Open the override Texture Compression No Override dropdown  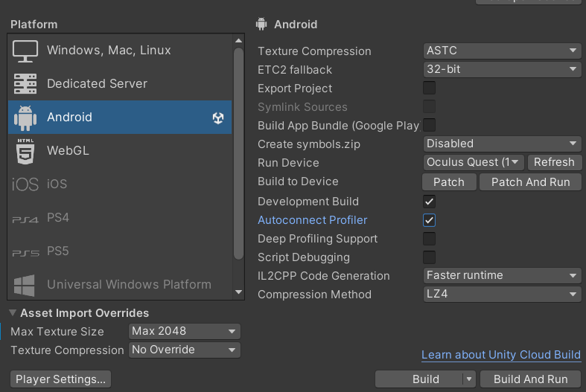(184, 350)
